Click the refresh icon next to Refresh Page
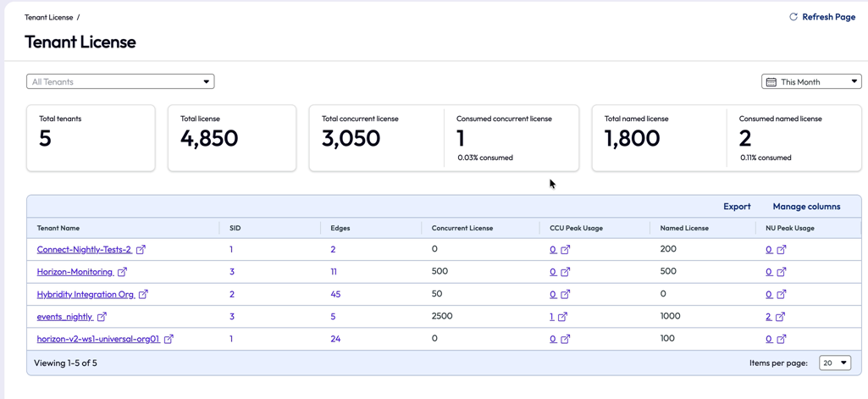The image size is (868, 399). pos(793,17)
